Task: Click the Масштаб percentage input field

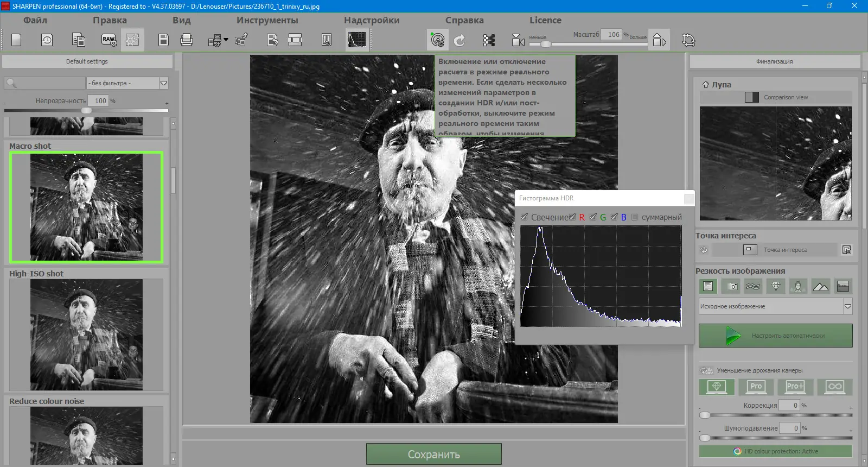Action: pyautogui.click(x=611, y=35)
